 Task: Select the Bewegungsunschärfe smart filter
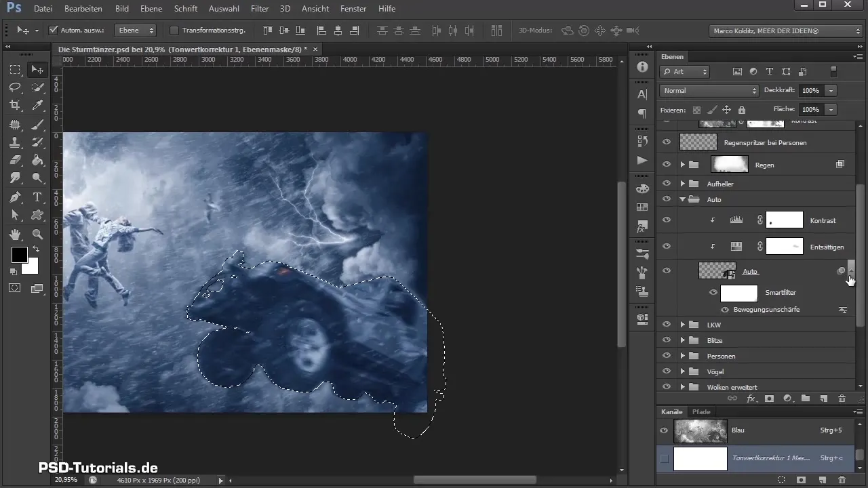(x=766, y=309)
